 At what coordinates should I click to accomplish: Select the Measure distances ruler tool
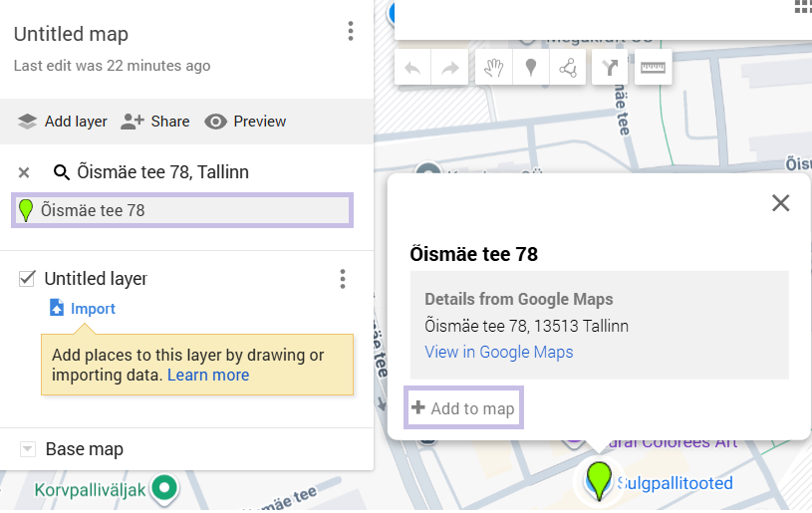pyautogui.click(x=653, y=68)
